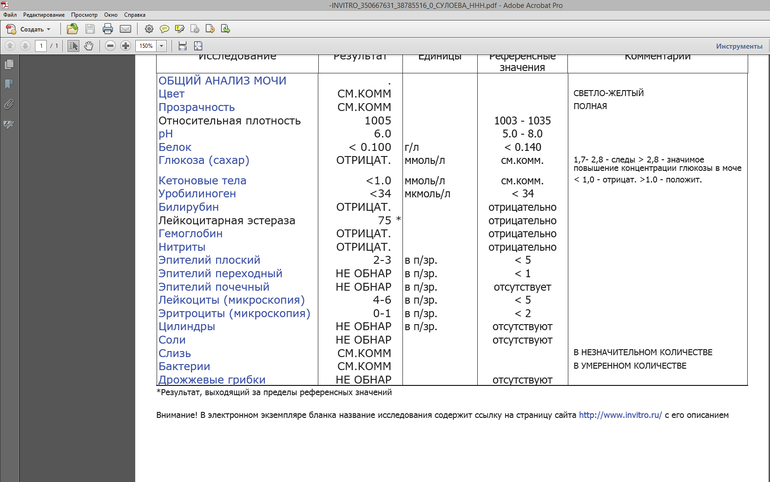
Task: Click the Acrobat icon in title bar
Action: [5, 5]
